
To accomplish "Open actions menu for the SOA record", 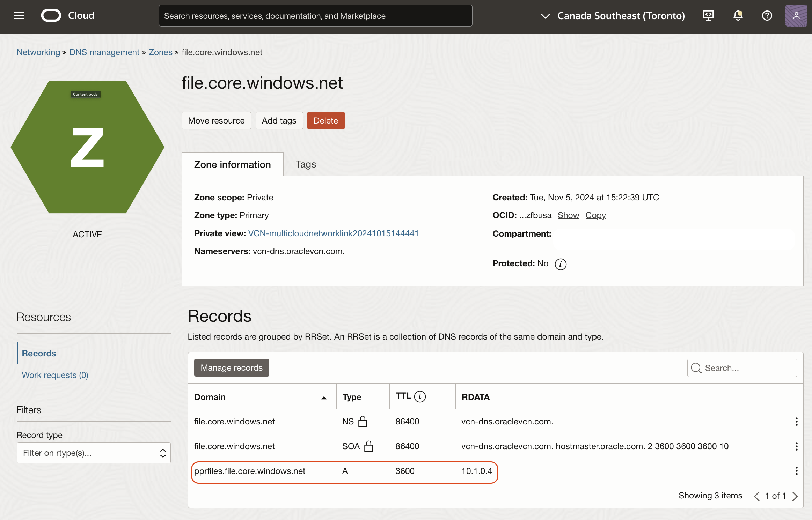I will pos(796,446).
